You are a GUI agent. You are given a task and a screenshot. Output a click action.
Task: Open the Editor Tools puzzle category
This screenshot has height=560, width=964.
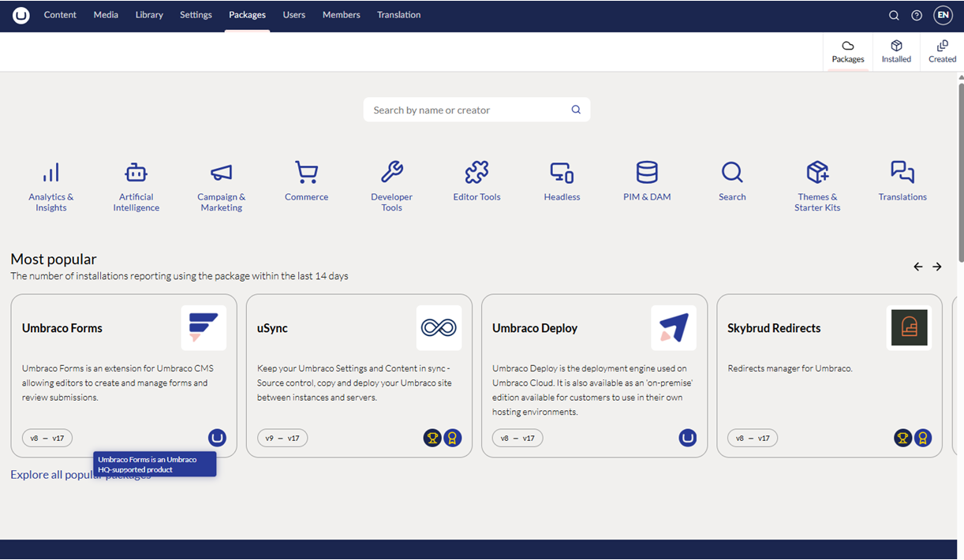pyautogui.click(x=476, y=181)
